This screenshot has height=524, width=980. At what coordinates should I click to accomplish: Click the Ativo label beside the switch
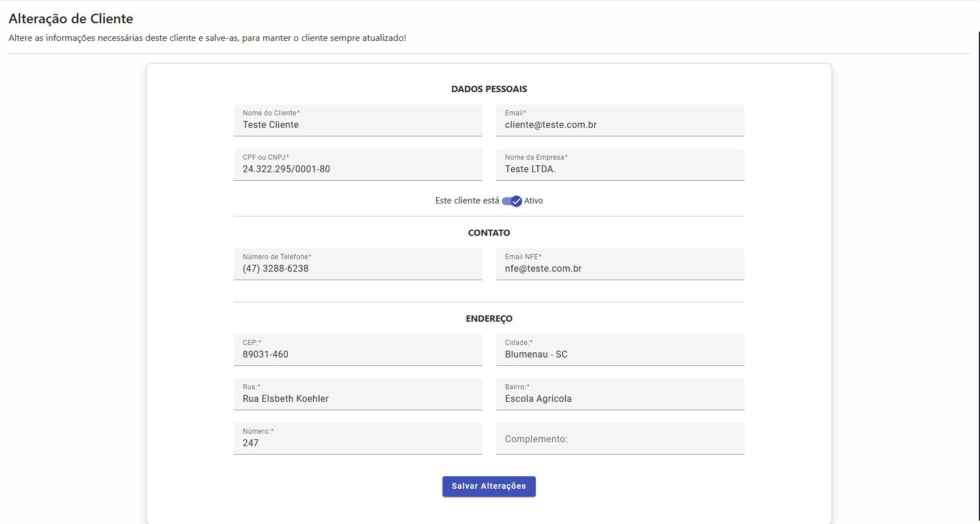(534, 201)
